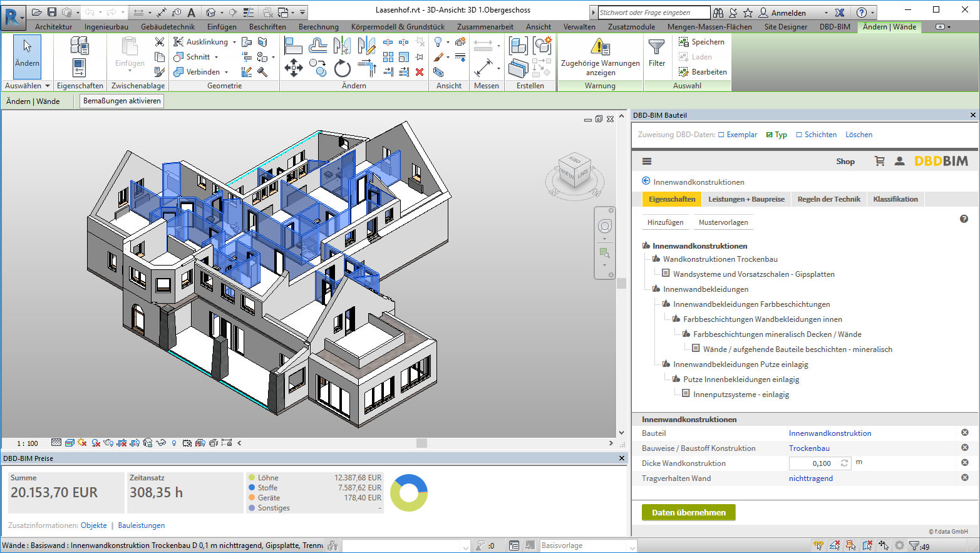Click the Hinzufügen button

click(665, 222)
